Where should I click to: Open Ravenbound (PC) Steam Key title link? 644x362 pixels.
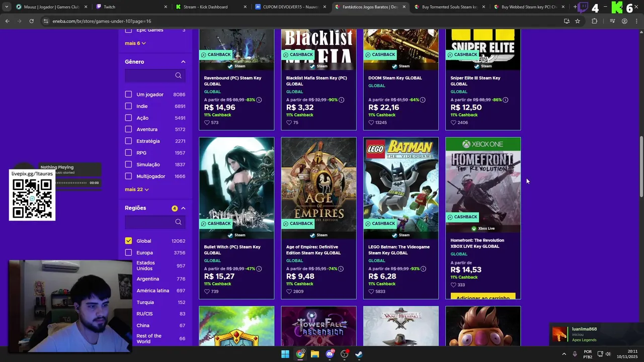click(x=232, y=81)
